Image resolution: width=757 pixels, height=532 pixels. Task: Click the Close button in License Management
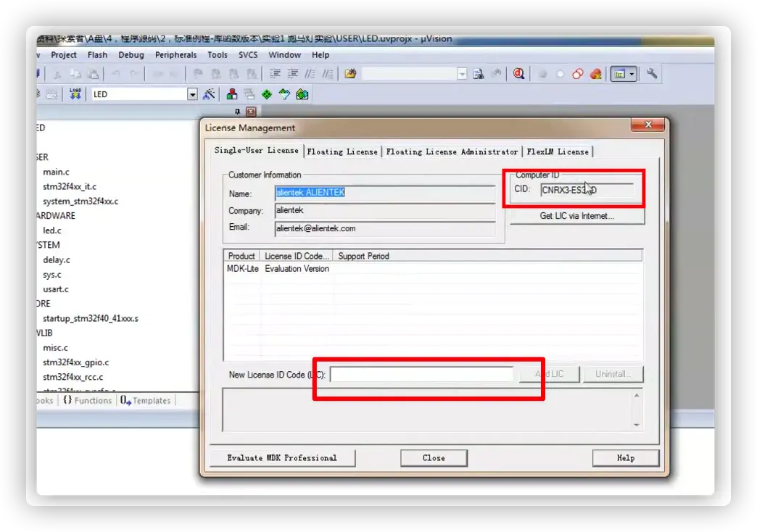pos(434,457)
